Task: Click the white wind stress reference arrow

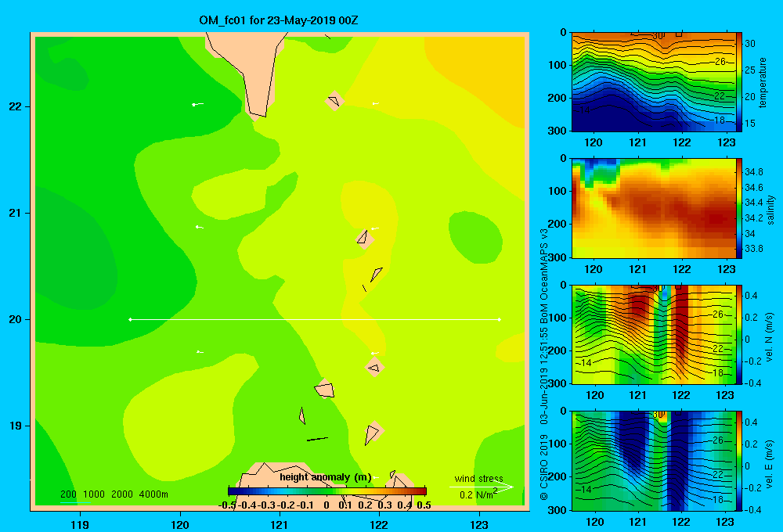Action: pyautogui.click(x=481, y=487)
